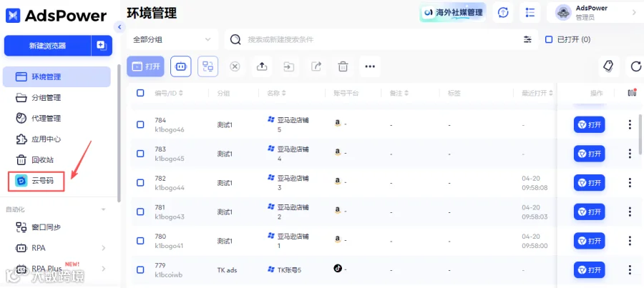Click the update sync icon in header

click(503, 13)
